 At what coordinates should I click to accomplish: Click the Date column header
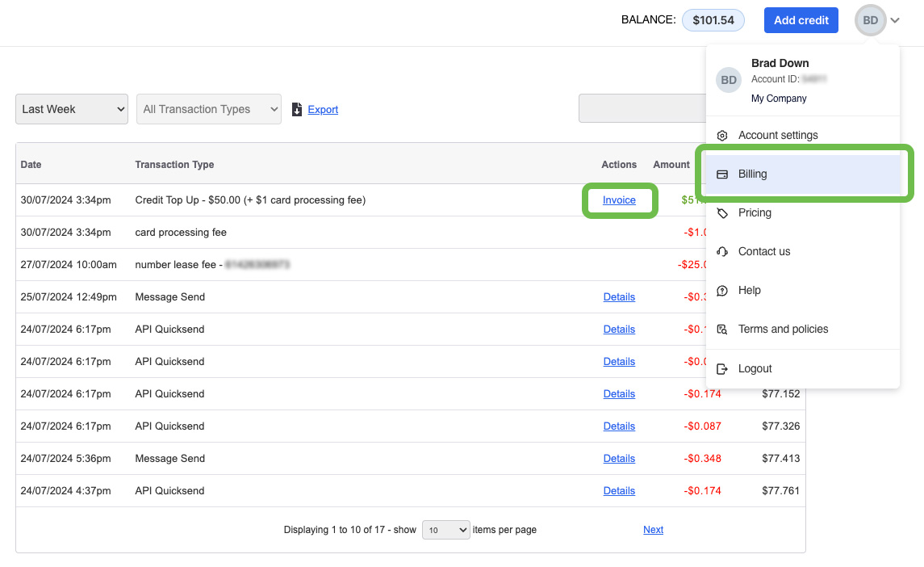[x=31, y=165]
